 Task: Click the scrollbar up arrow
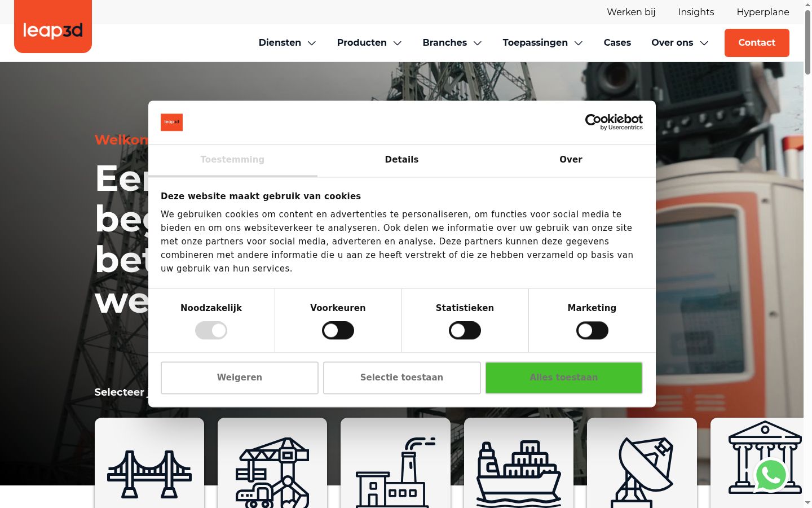[x=807, y=5]
